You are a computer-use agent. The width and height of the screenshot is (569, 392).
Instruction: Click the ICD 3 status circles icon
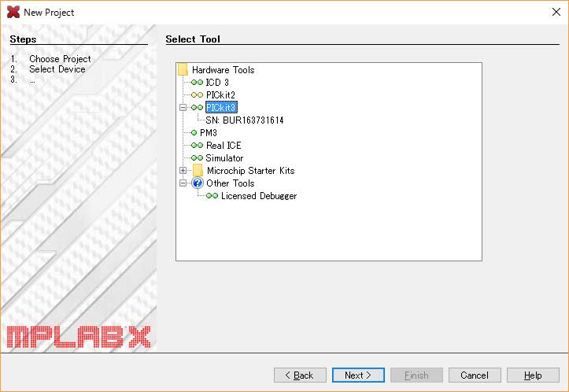point(197,83)
